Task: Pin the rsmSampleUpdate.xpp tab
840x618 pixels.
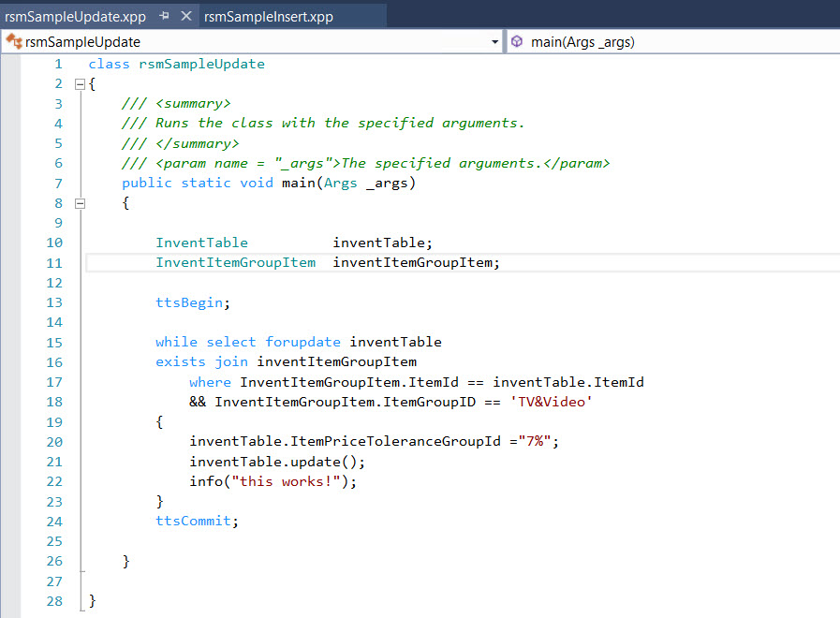Action: [x=165, y=17]
